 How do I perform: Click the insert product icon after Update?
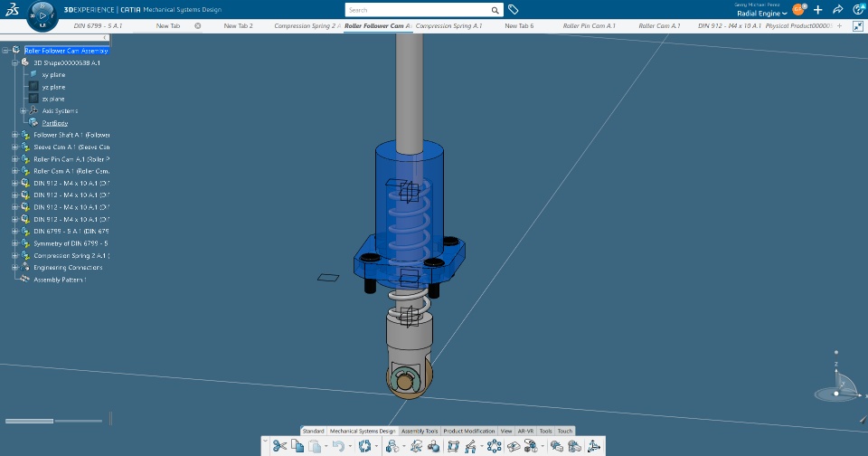click(392, 445)
